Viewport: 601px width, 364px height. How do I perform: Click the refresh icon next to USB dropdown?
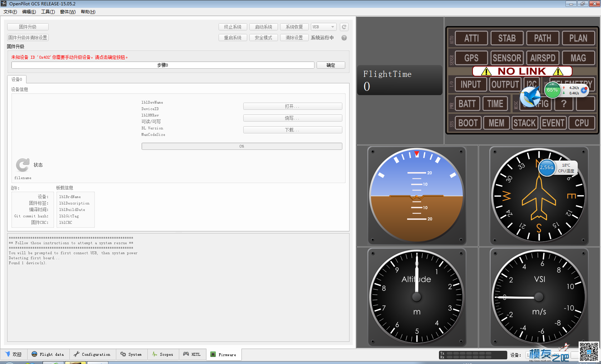click(344, 27)
